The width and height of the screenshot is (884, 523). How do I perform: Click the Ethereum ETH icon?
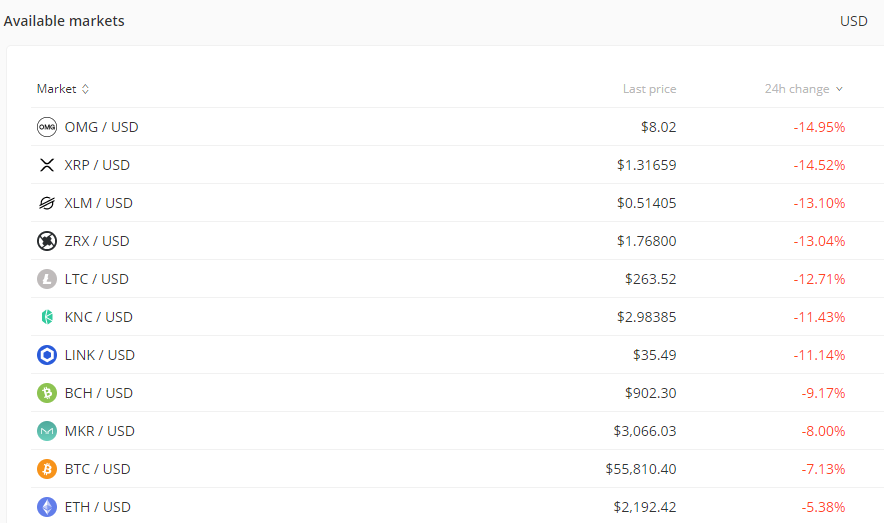47,507
